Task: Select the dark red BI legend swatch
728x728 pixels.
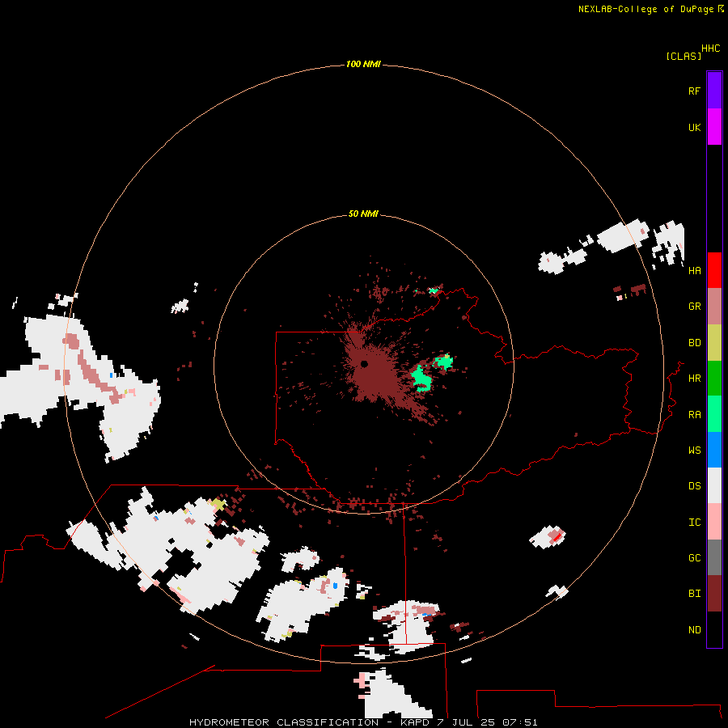Action: coord(714,594)
